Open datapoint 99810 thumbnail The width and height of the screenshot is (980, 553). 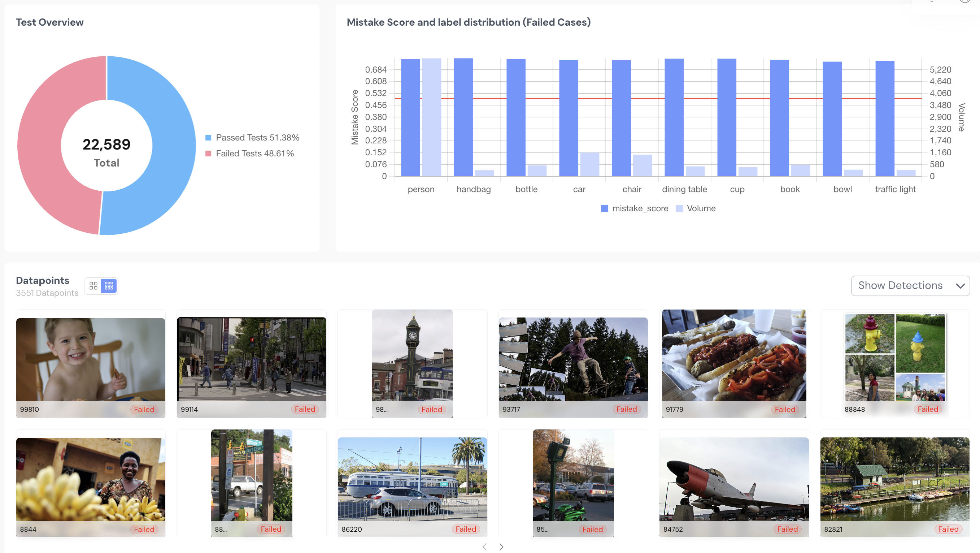point(91,359)
